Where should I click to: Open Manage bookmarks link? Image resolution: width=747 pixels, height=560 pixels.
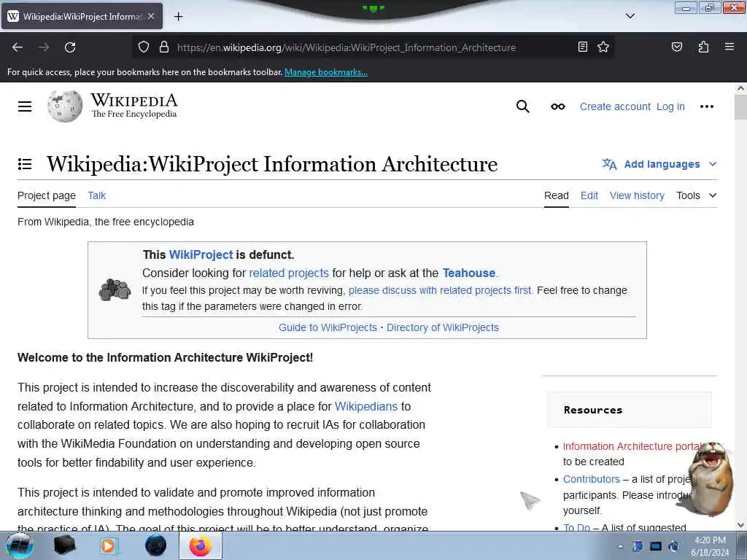(x=326, y=72)
